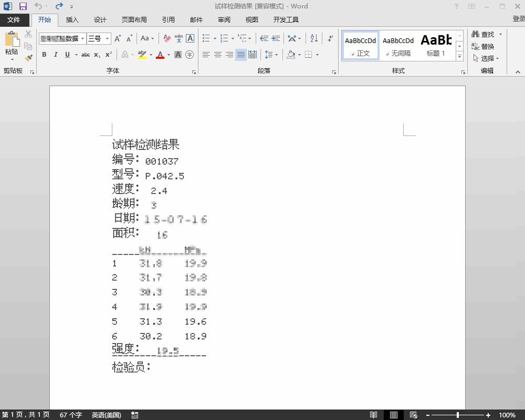Screen dimensions: 525x420
Task: Align text to the left
Action: pyautogui.click(x=206, y=55)
